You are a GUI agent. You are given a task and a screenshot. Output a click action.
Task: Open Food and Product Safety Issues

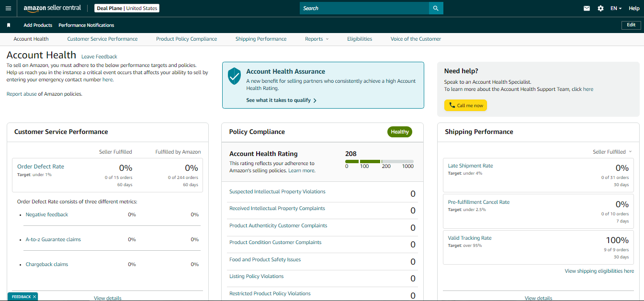click(x=265, y=259)
